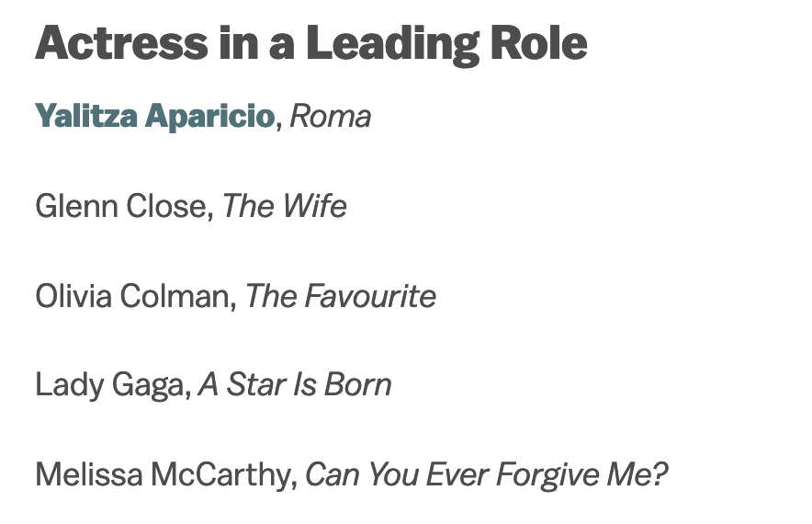Open the Yalitza Aparicio link
812x524 pixels.
(154, 117)
